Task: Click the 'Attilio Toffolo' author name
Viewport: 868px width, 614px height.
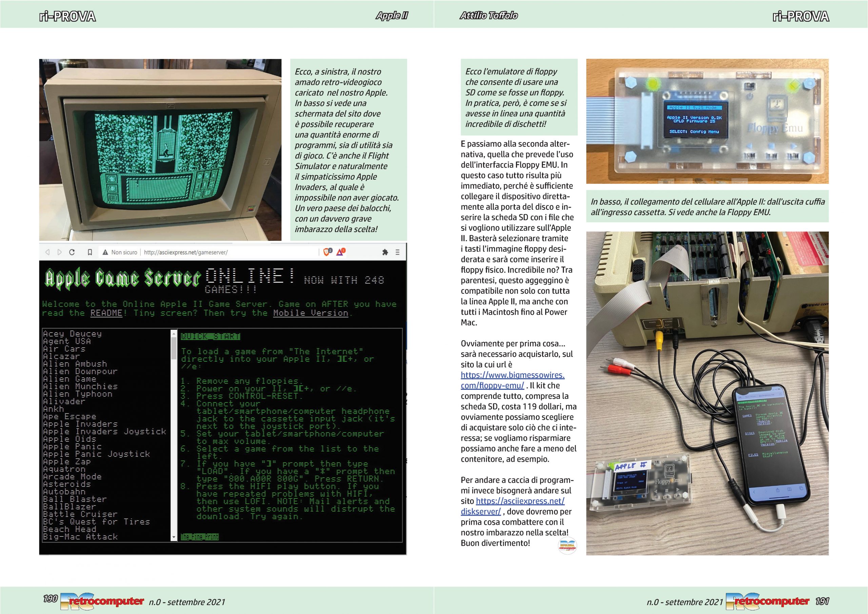Action: coord(489,16)
